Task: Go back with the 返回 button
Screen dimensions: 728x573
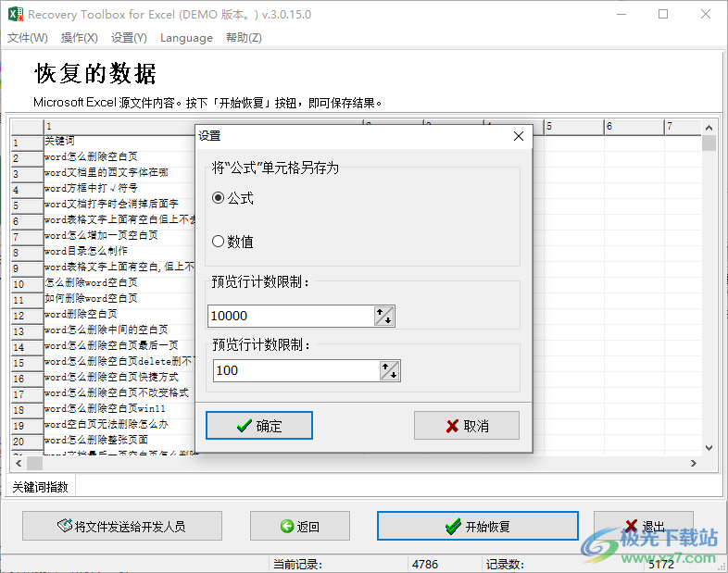Action: 300,526
